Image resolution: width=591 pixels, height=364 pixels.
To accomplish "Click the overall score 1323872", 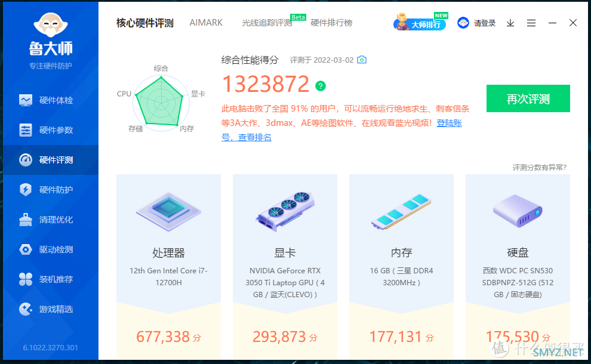I will pyautogui.click(x=266, y=84).
